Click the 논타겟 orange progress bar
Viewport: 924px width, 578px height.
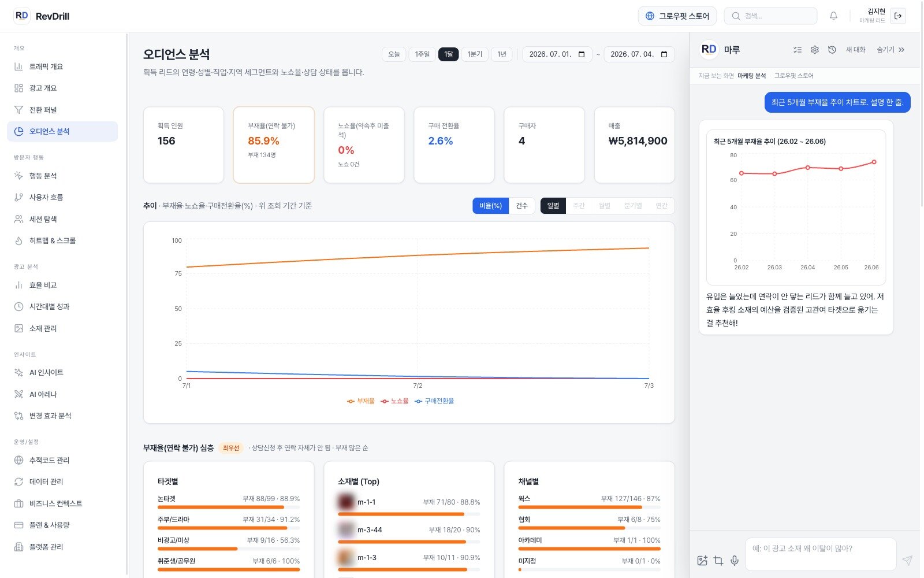229,507
